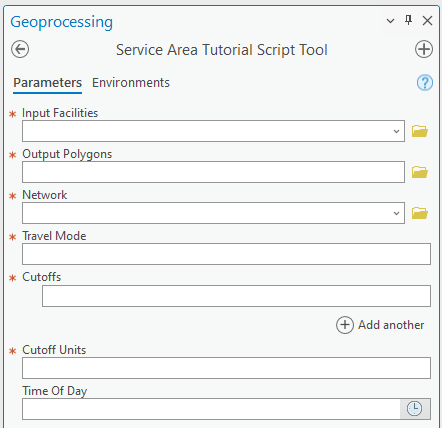Viewport: 442px width, 428px height.
Task: Switch to the Environments tab
Action: coord(131,83)
